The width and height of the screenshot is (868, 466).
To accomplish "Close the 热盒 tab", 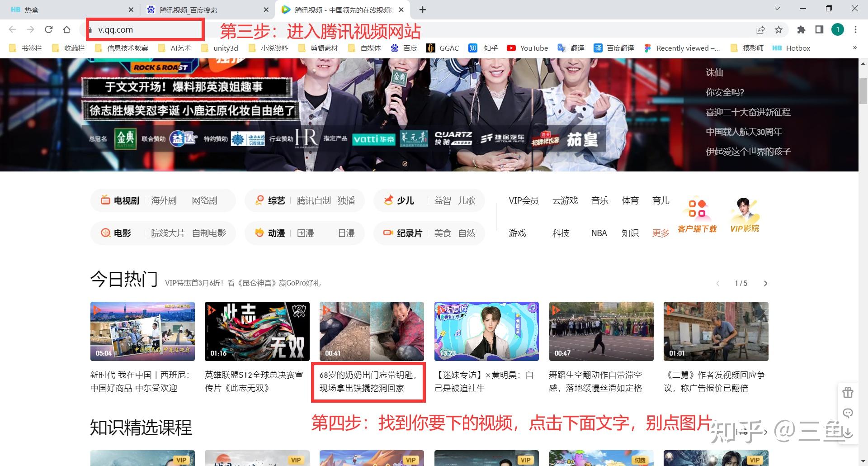I will [x=131, y=10].
